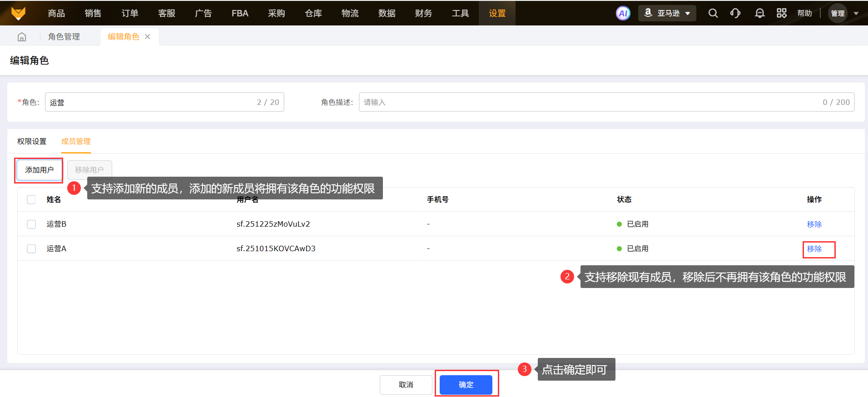Screen dimensions: 868x397
Task: Go to the home tab icon
Action: (22, 37)
